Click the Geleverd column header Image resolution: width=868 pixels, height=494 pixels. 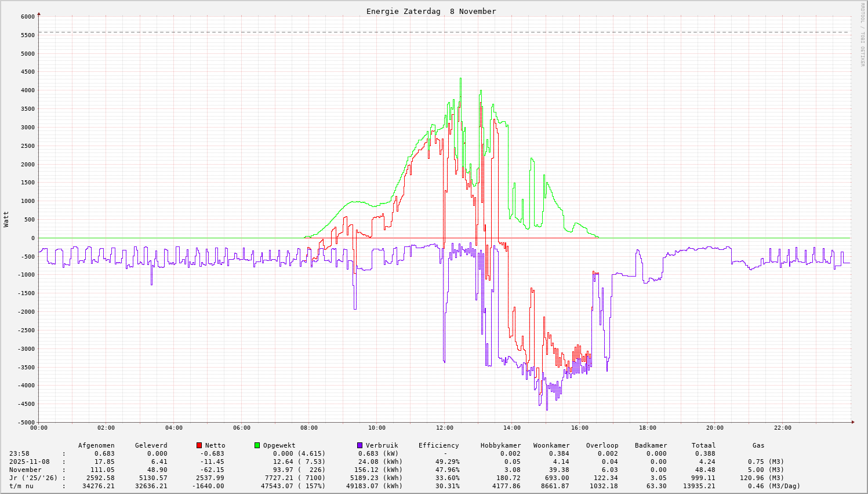click(151, 445)
